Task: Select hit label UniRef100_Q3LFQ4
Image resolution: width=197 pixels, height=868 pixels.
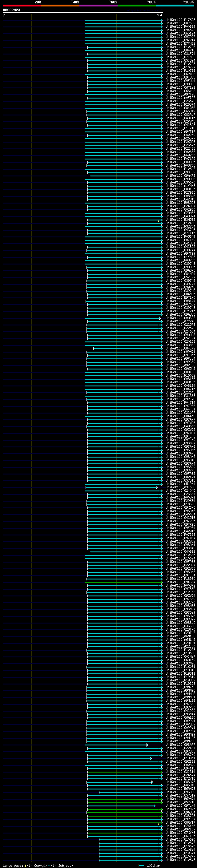Action: tap(180, 54)
